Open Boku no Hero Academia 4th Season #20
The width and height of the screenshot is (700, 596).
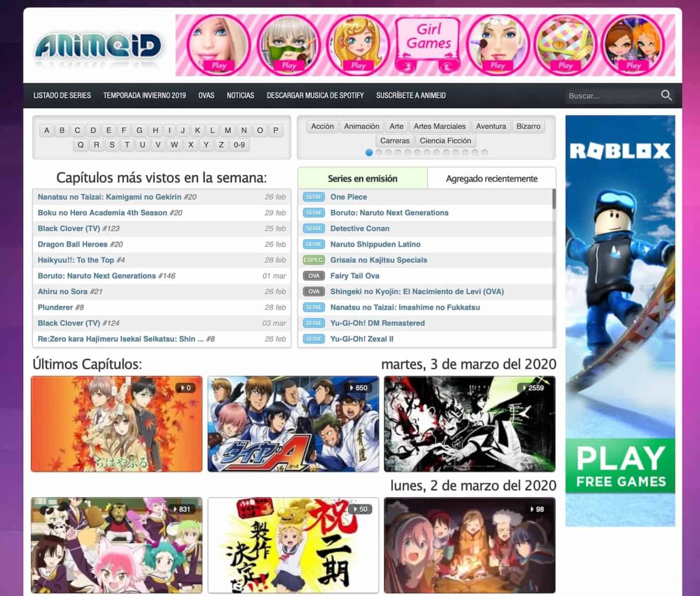pos(110,213)
